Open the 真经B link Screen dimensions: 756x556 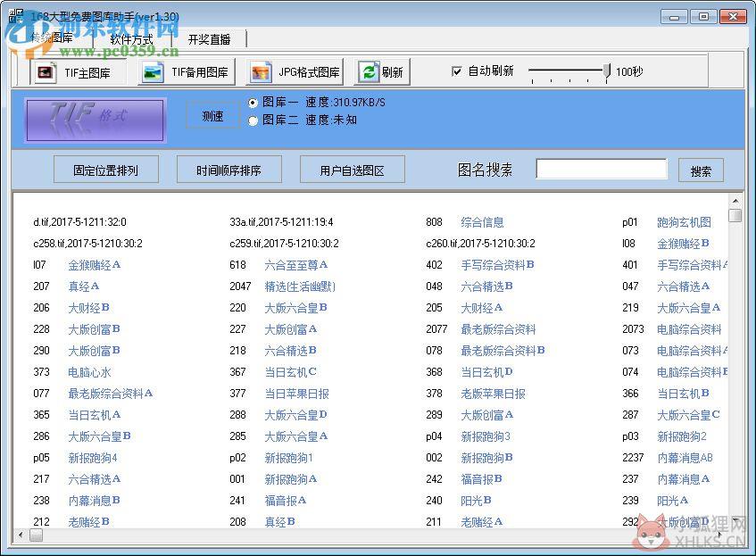click(x=280, y=522)
